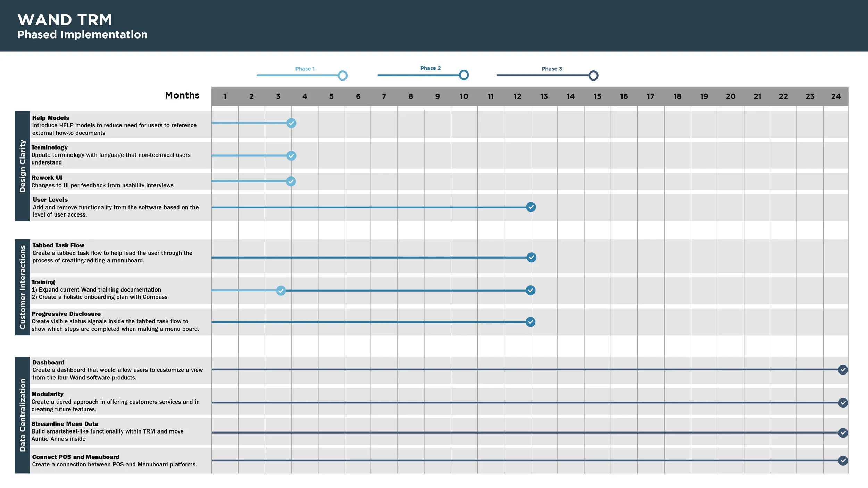Select the Design Clarity vertical section label

[x=23, y=166]
